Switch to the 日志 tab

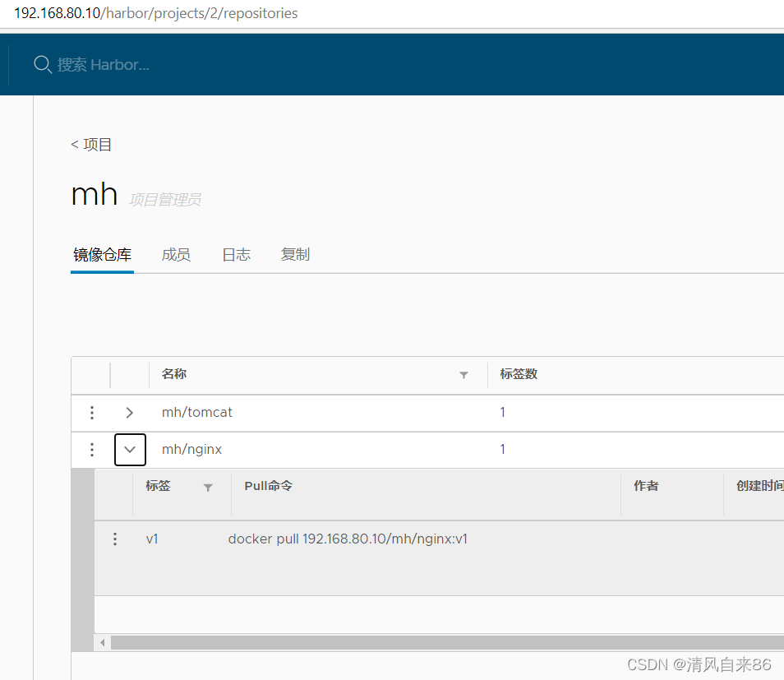pos(236,254)
